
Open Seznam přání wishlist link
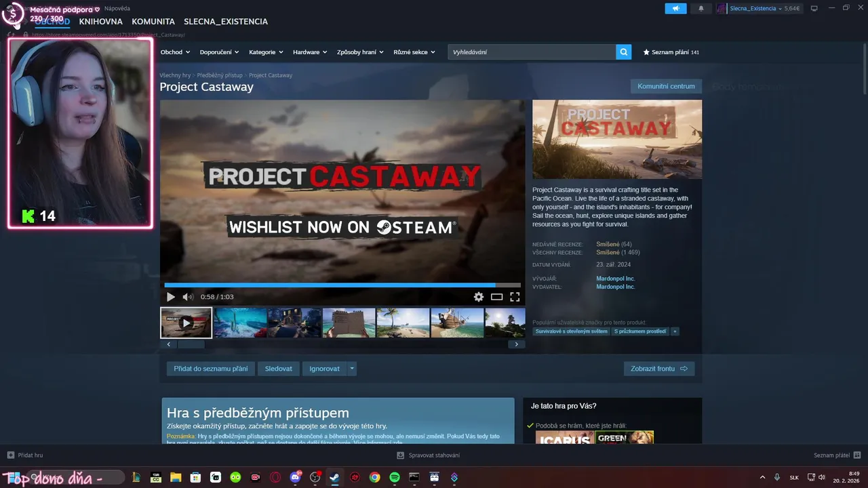[671, 52]
